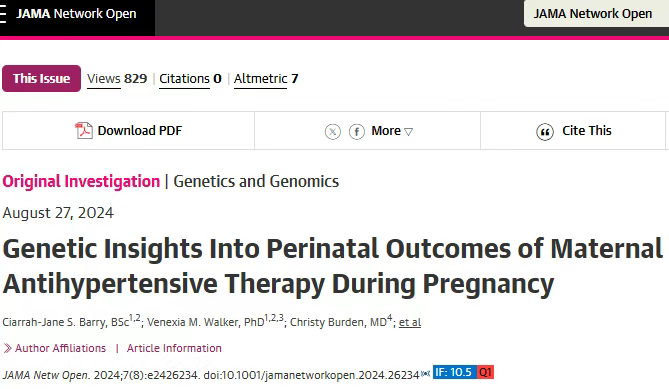Click the Q1 quartile badge
The height and width of the screenshot is (389, 669).
[485, 372]
